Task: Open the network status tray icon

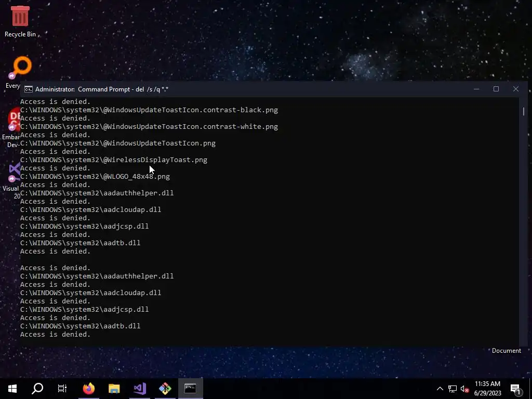Action: click(x=453, y=389)
